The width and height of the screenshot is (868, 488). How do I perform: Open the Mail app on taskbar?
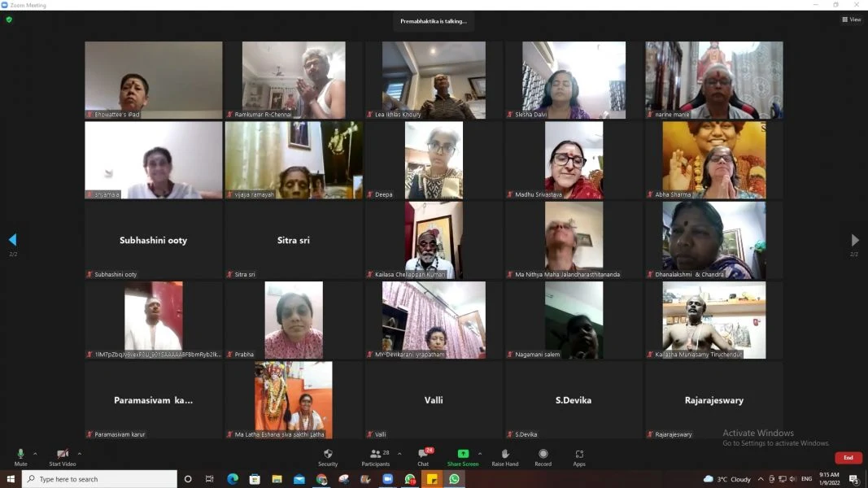[299, 478]
